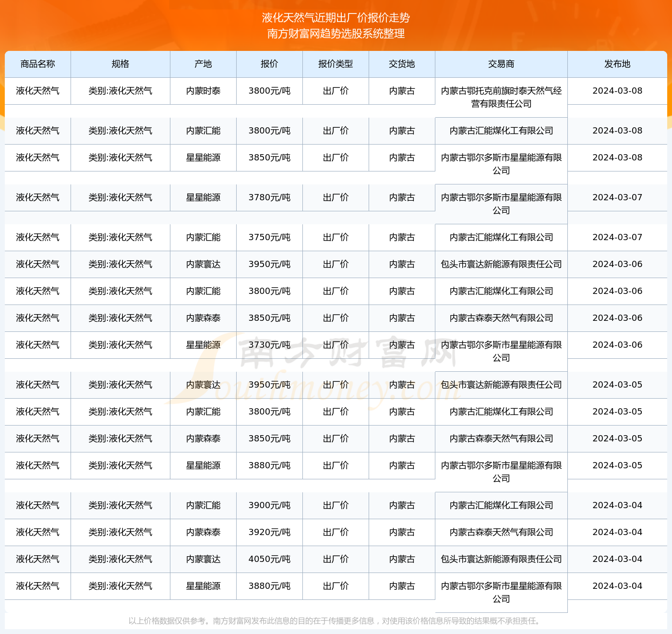Click 包头市寰达新能源有限责任公司 in 2024-03-06 row
672x634 pixels.
point(502,264)
